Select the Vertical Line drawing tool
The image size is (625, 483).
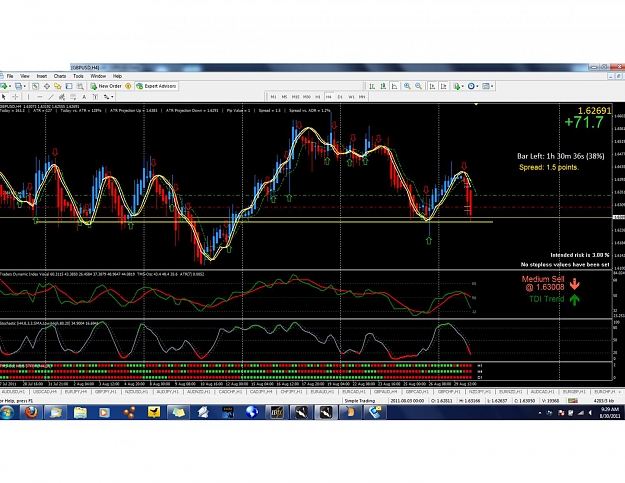click(28, 97)
